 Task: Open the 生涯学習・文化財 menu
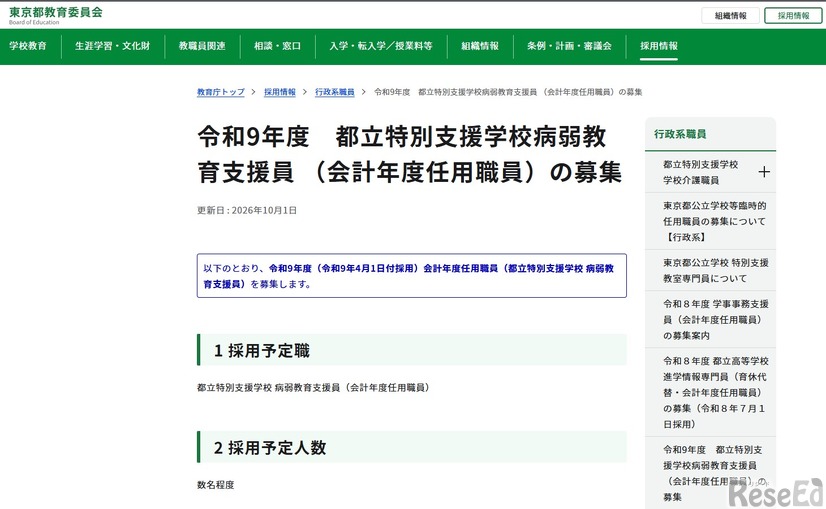[x=113, y=46]
